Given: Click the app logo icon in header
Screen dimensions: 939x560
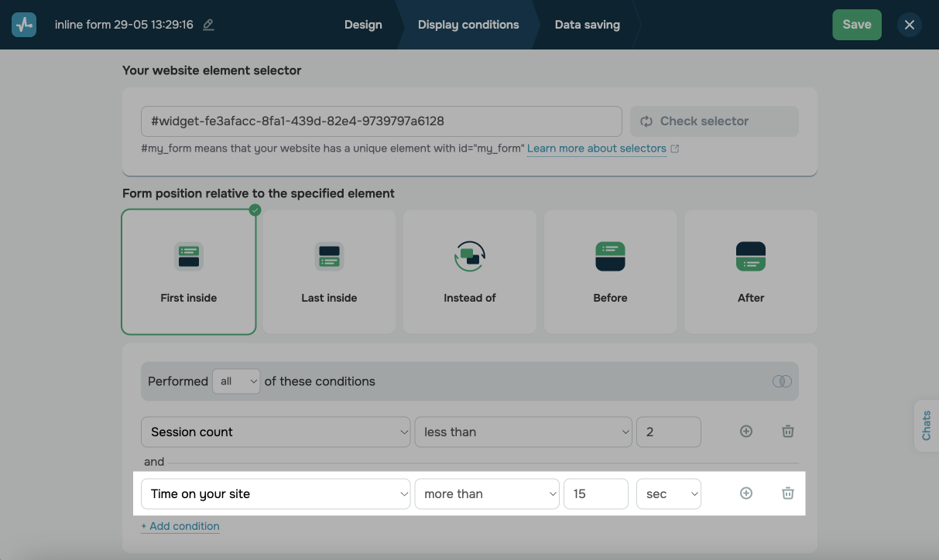Looking at the screenshot, I should pos(24,25).
